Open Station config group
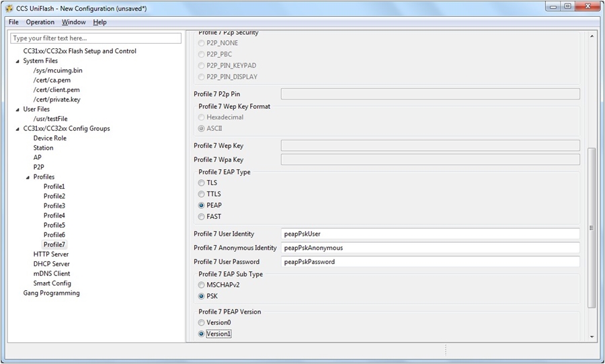The image size is (605, 364). (x=43, y=148)
